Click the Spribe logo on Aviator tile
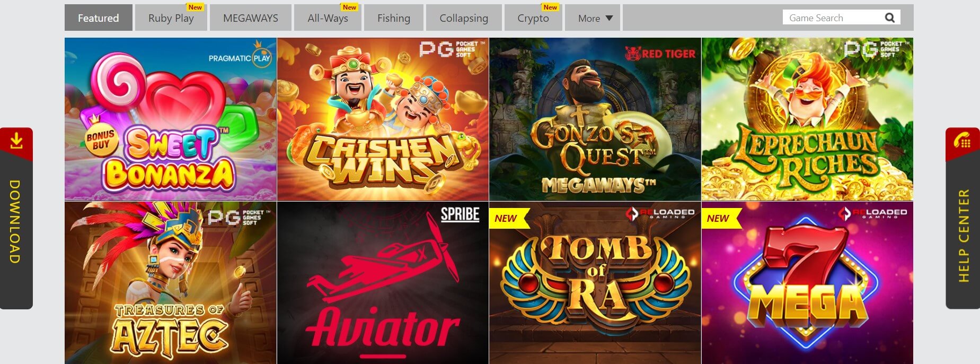This screenshot has height=364, width=980. point(460,214)
